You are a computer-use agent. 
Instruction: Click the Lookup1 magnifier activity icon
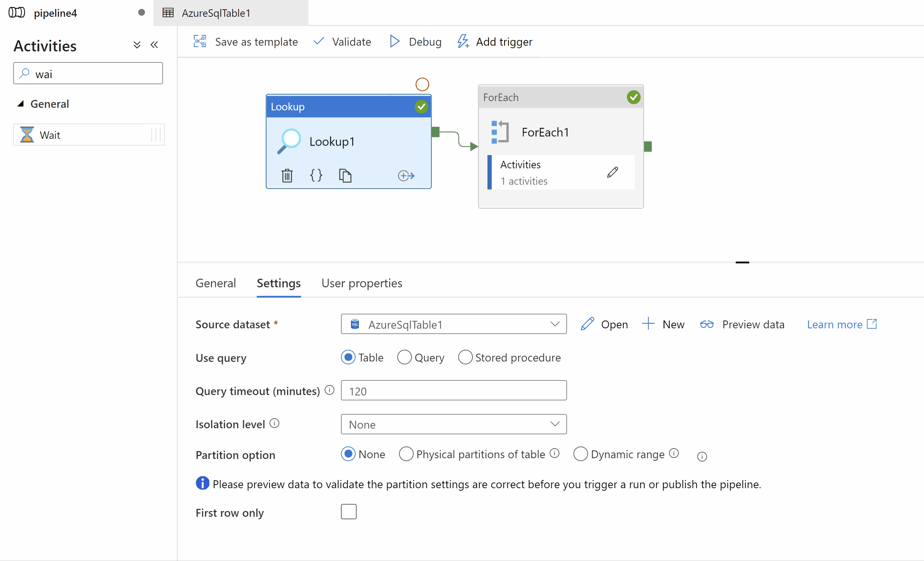(289, 141)
